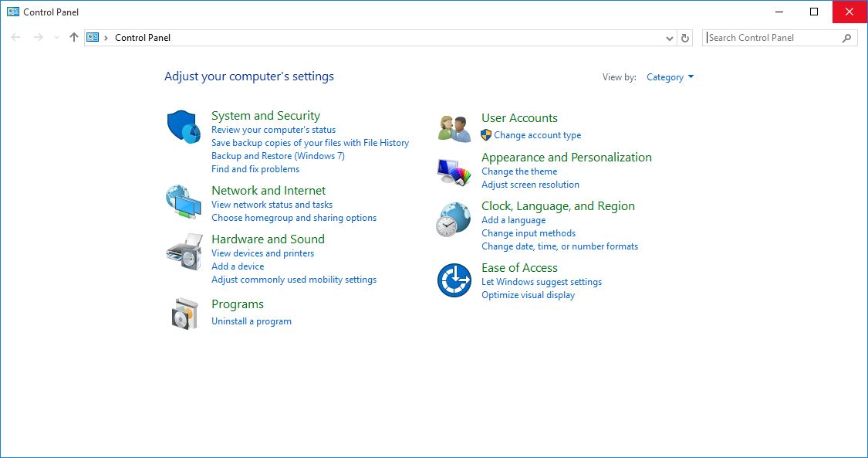Click the Search Control Panel field
Image resolution: width=868 pixels, height=458 pixels.
pos(772,38)
